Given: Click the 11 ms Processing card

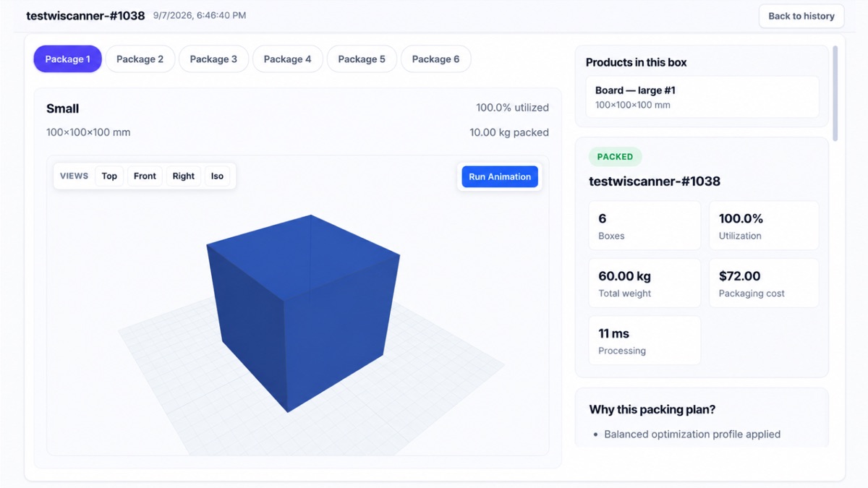Looking at the screenshot, I should [644, 341].
